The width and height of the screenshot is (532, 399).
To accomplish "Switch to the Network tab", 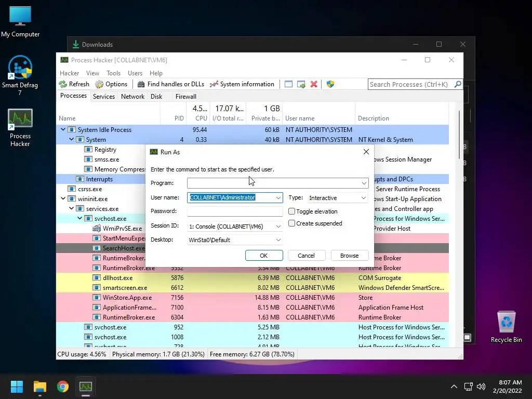I will (x=132, y=96).
